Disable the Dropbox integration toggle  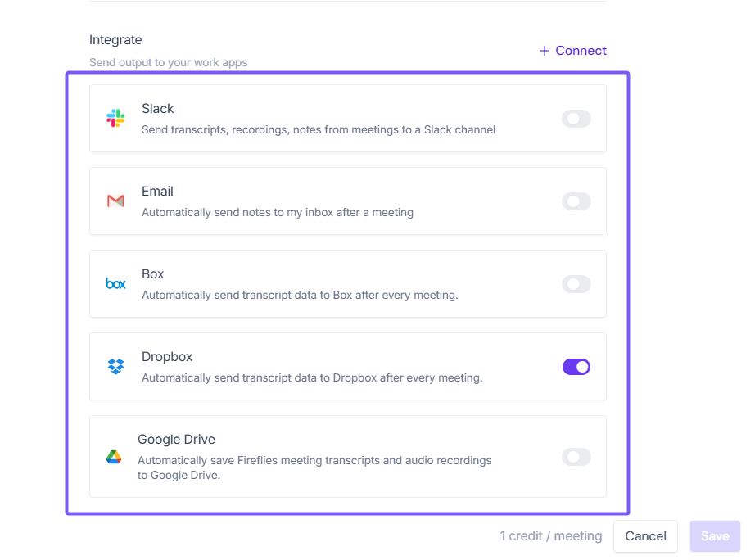coord(576,367)
